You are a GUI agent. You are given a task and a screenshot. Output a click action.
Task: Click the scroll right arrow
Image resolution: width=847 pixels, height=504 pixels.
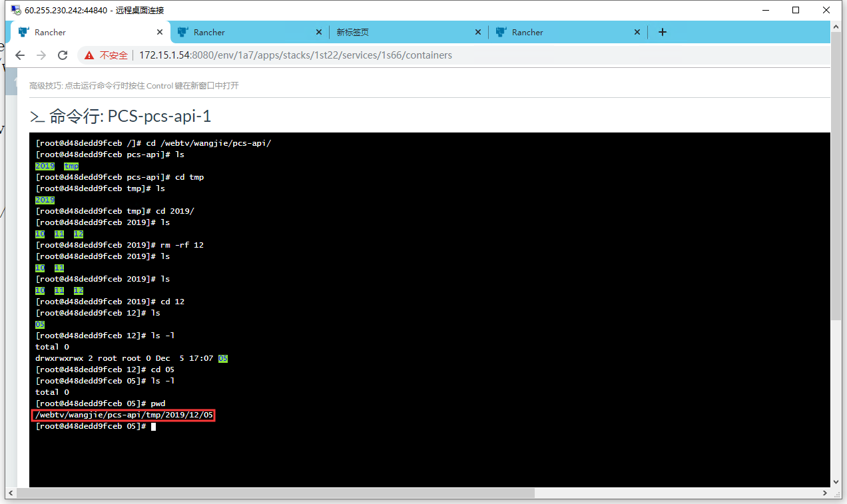tap(826, 493)
